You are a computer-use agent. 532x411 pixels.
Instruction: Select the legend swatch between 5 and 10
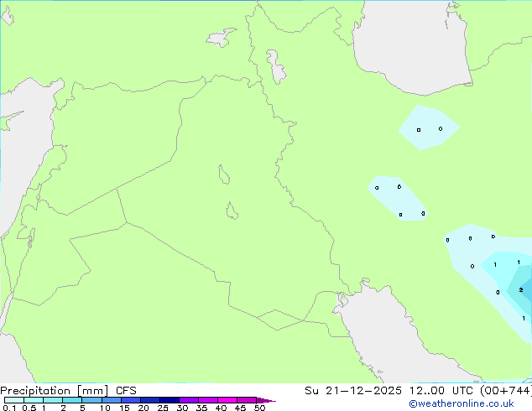coord(91,400)
